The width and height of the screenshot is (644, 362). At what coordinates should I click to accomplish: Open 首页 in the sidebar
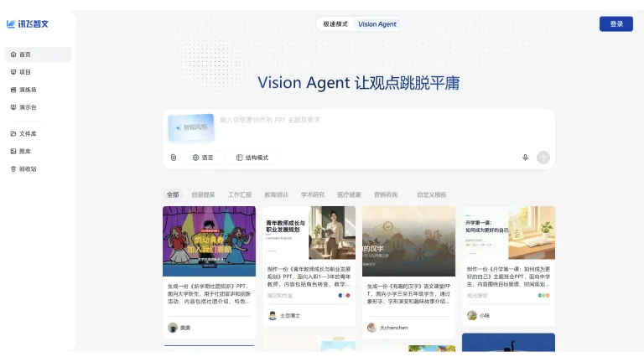38,54
